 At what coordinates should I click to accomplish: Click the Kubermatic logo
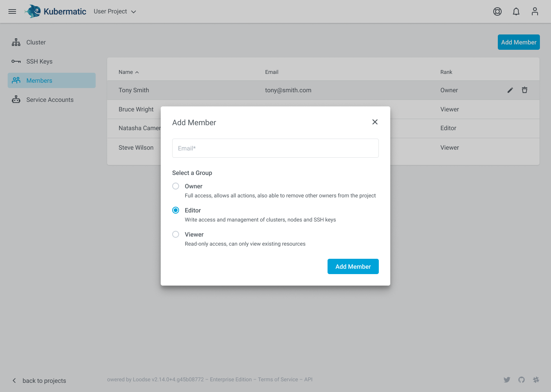point(55,11)
